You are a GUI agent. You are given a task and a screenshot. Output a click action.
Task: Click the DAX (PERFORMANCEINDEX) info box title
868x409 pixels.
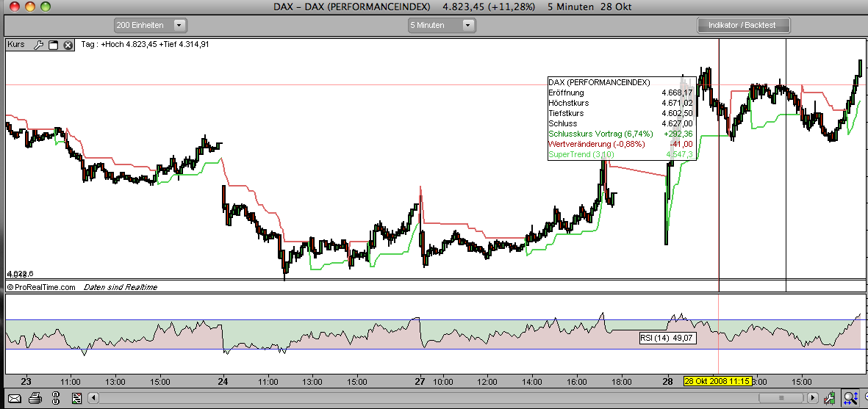point(599,82)
